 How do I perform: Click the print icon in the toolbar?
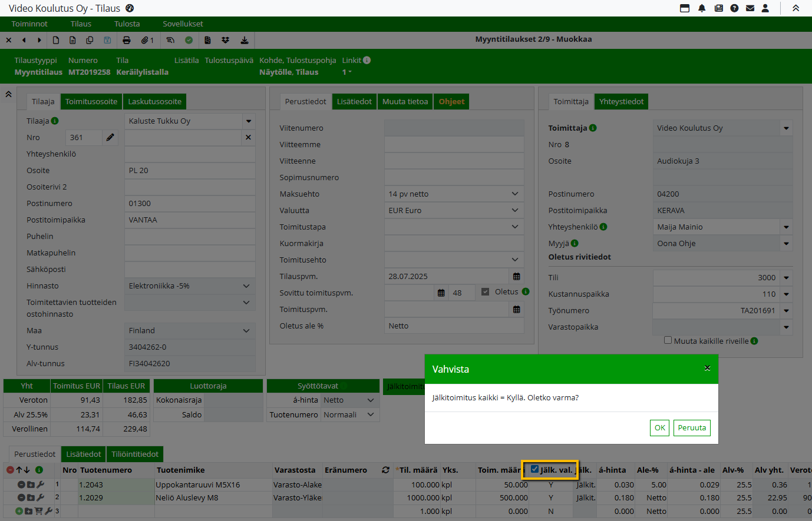coord(126,40)
